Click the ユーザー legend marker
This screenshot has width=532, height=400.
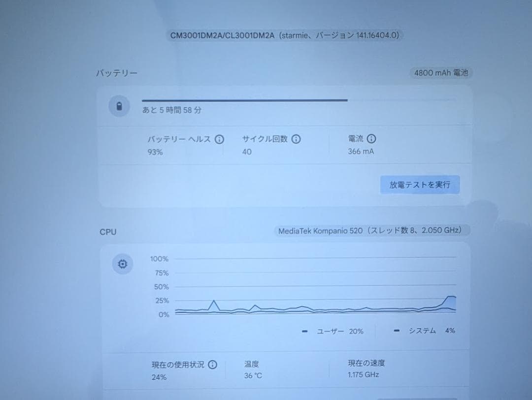[304, 331]
